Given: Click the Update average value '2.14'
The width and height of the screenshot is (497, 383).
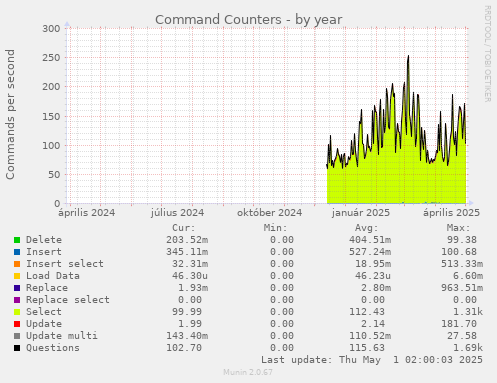Looking at the screenshot, I should pyautogui.click(x=373, y=324).
